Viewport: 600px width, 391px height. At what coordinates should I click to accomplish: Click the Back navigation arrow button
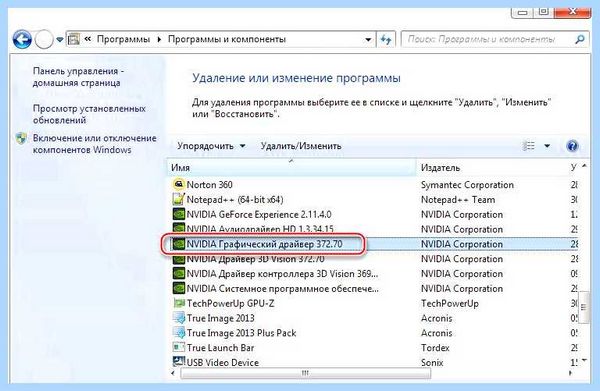(x=22, y=39)
